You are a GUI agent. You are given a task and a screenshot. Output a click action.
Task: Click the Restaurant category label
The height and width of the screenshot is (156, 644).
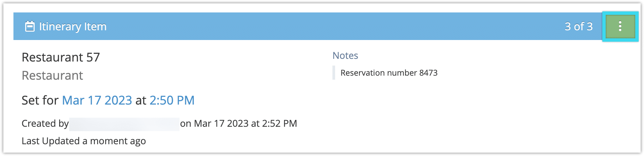coord(52,76)
